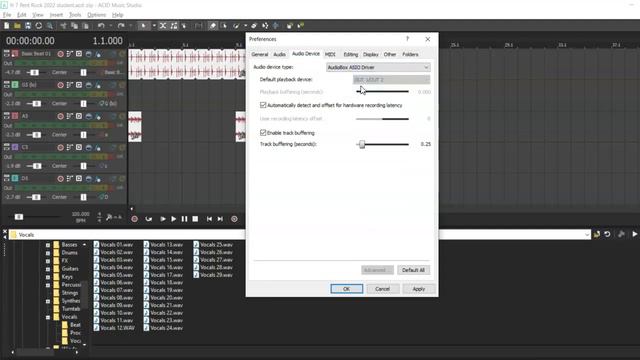Viewport: 640px width, 360px height.
Task: Save the project via the toolbar disk icon
Action: (28, 26)
